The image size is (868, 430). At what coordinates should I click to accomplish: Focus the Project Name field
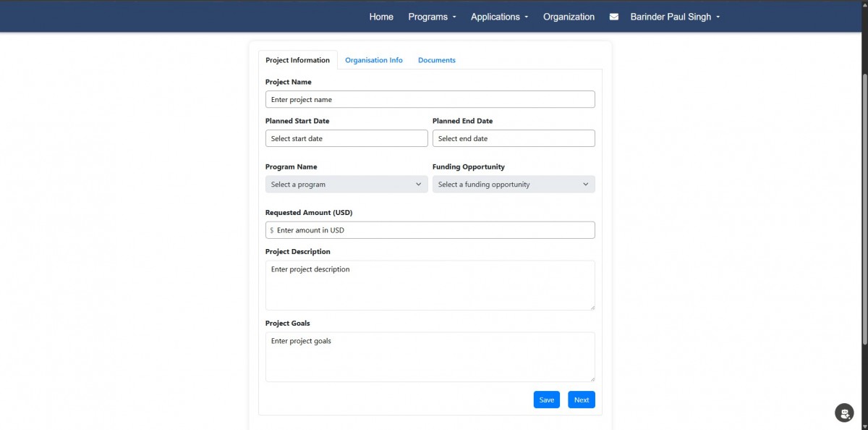pos(430,99)
